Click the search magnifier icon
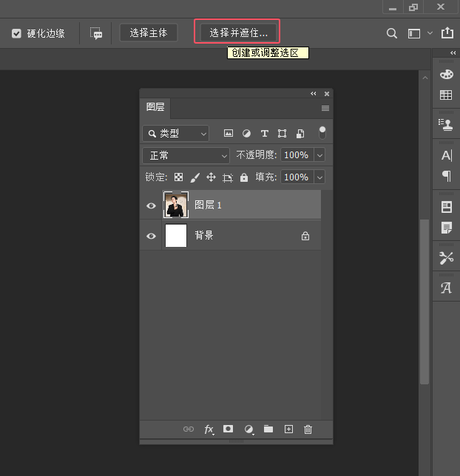Image resolution: width=460 pixels, height=476 pixels. 392,33
